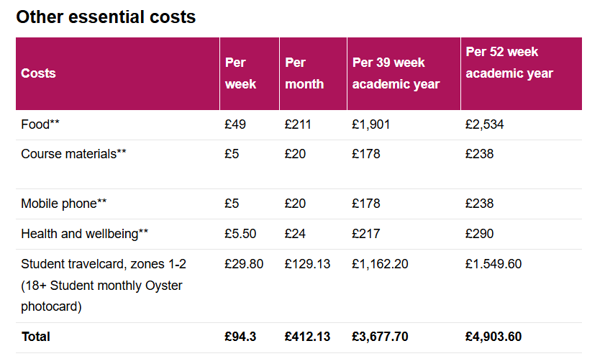The height and width of the screenshot is (364, 605).
Task: Select the £129.13 travelcard monthly cell
Action: 307,264
